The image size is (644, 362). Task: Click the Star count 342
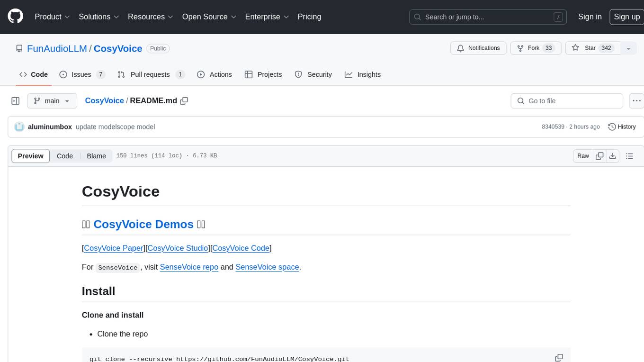(606, 48)
